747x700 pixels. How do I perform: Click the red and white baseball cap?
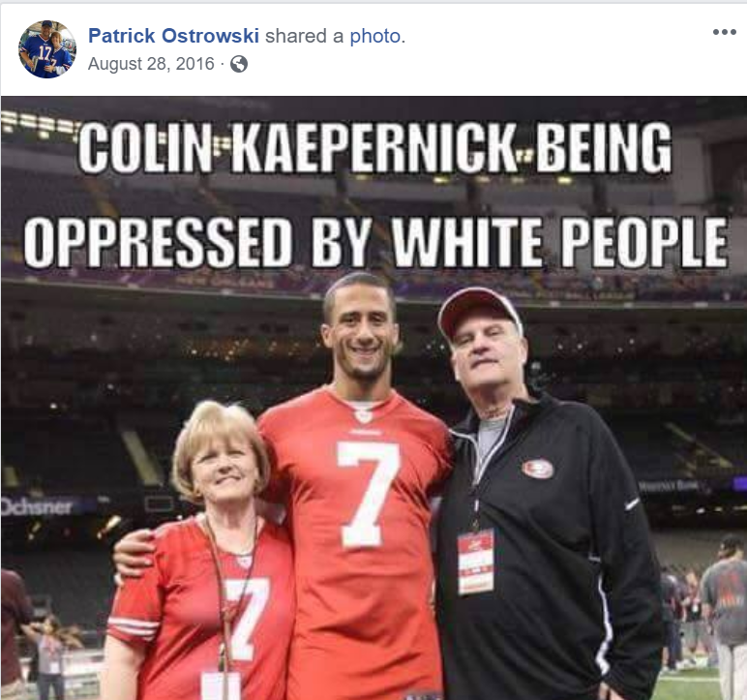coord(479,313)
